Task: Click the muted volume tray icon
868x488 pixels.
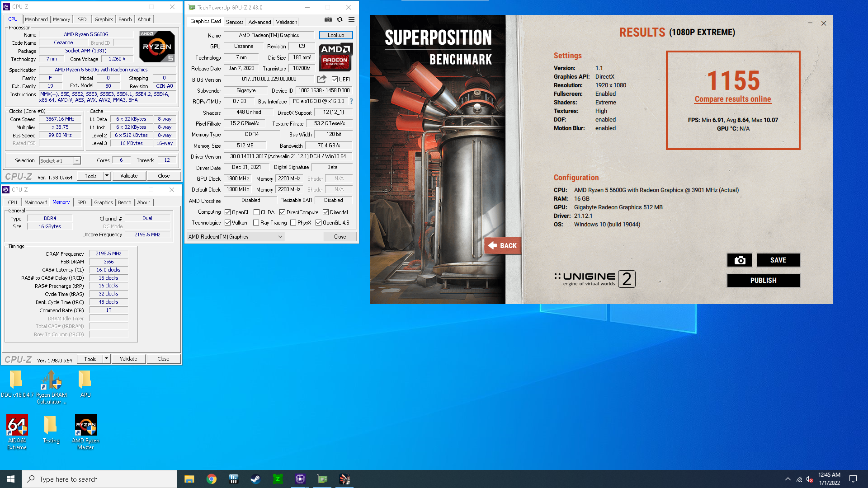Action: click(x=810, y=479)
